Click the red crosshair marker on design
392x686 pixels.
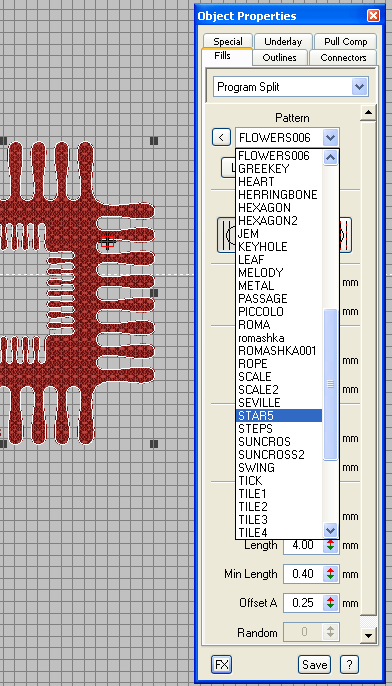108,241
